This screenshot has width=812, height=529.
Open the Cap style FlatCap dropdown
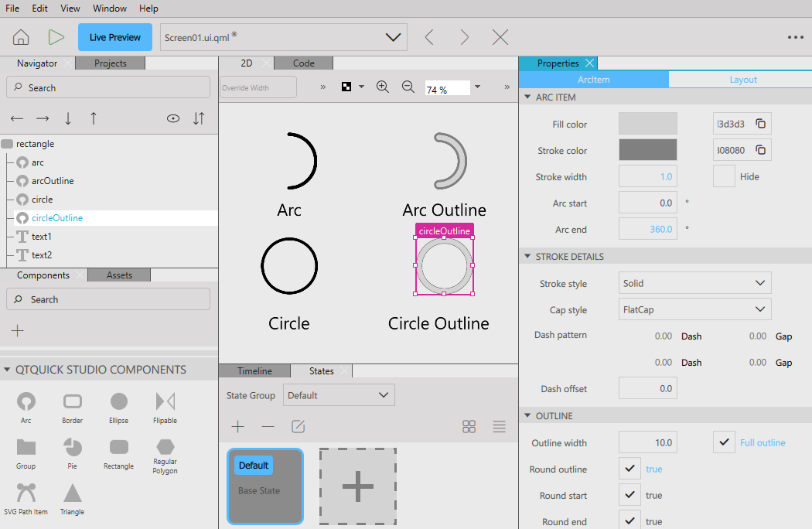click(694, 309)
